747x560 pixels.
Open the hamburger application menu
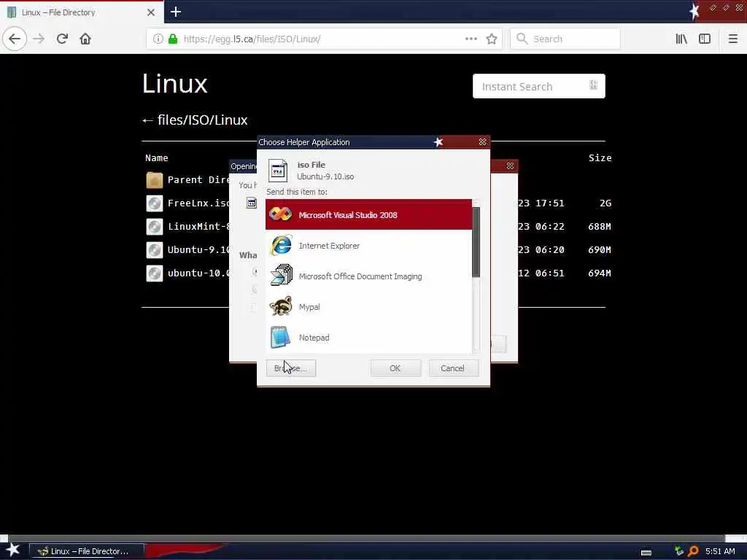[732, 39]
